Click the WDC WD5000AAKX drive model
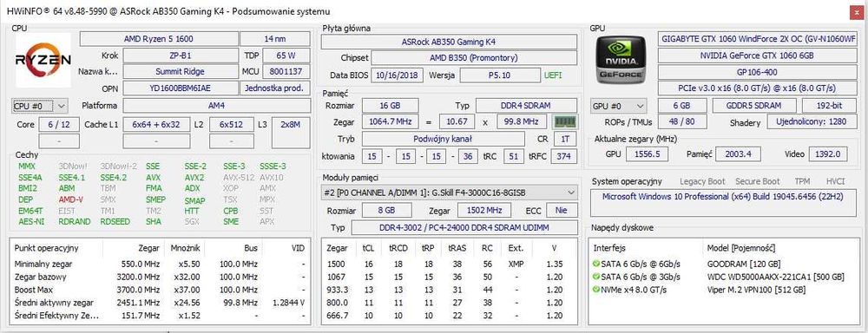 click(x=775, y=277)
